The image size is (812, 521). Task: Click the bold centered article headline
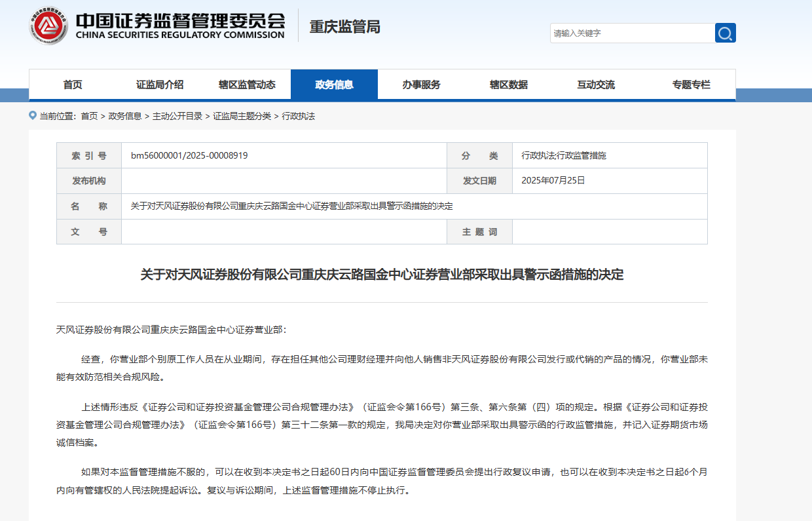(x=382, y=275)
